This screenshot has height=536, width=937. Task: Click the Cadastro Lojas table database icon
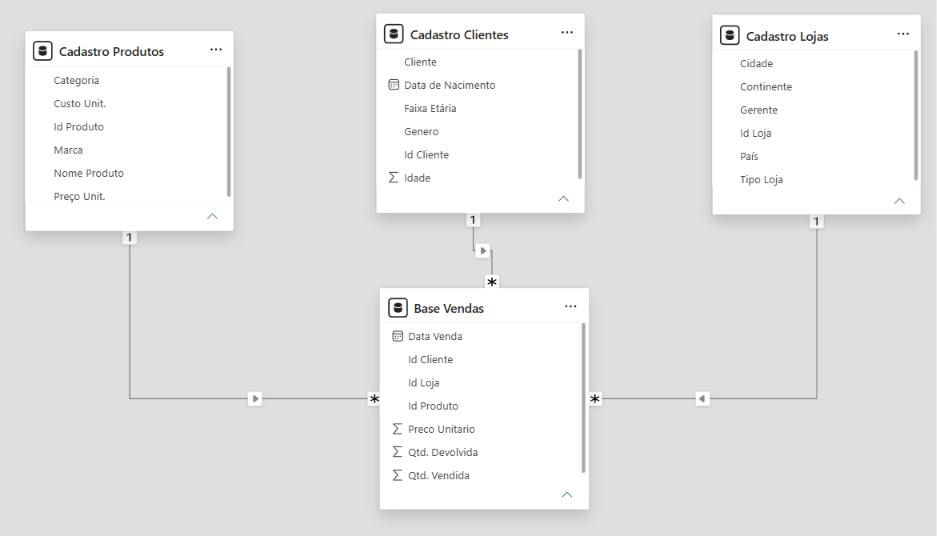pos(729,35)
